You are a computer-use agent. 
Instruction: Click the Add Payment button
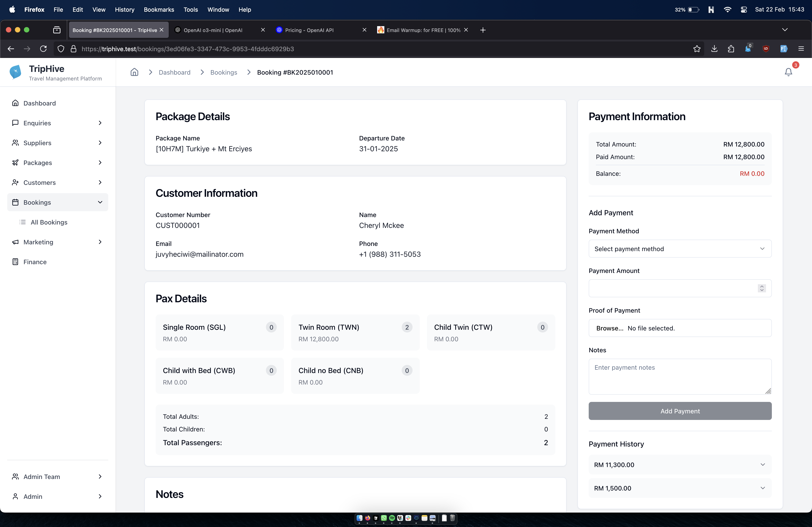[680, 411]
